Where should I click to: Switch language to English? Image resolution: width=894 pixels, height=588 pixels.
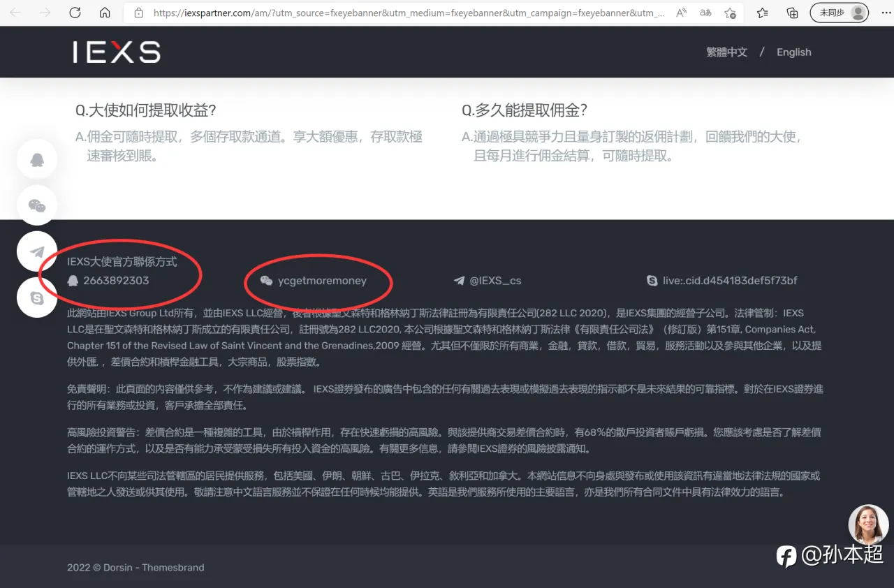[x=794, y=52]
